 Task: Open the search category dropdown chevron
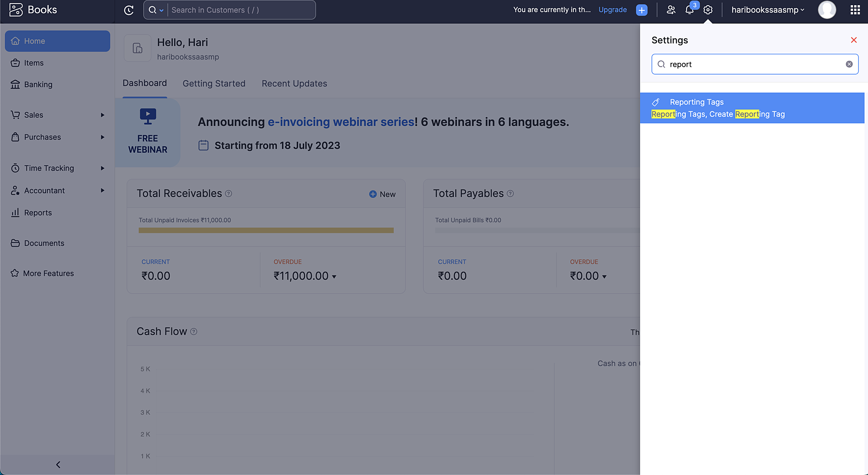coord(161,10)
